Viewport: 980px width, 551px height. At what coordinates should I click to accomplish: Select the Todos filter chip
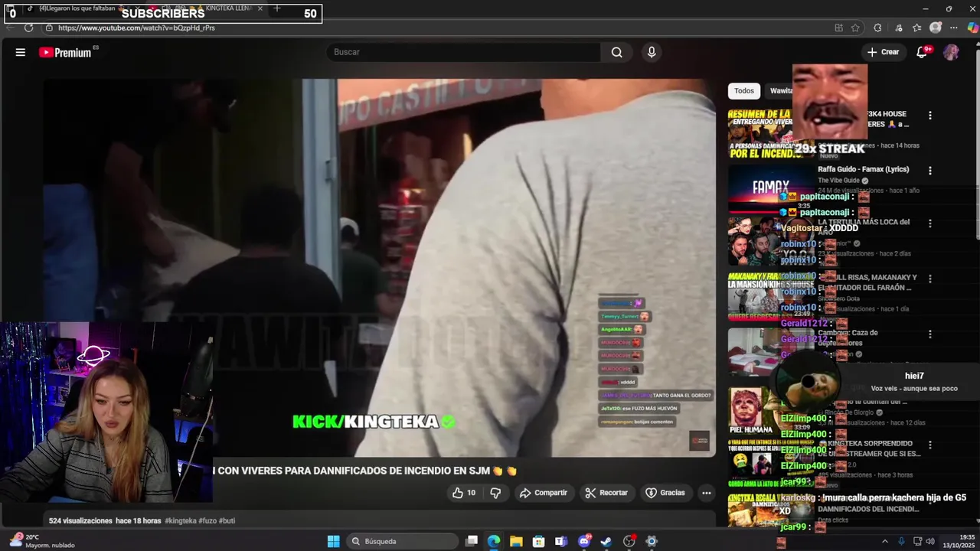point(744,90)
